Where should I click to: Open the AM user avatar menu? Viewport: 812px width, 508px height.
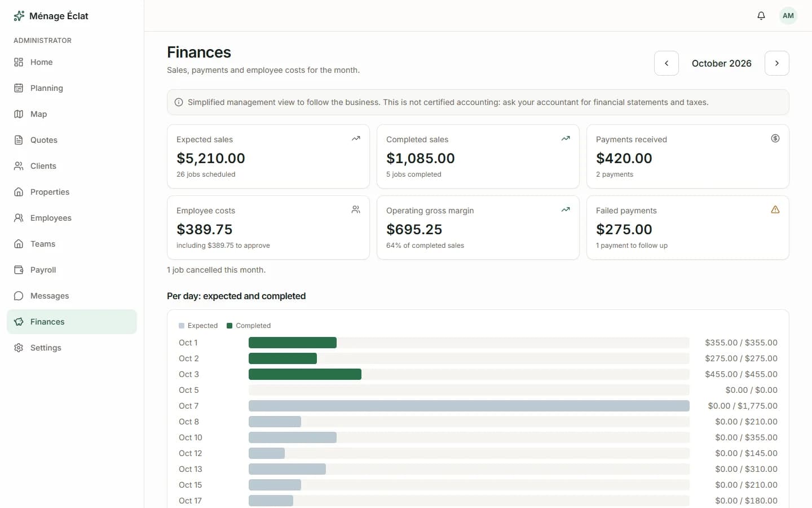(788, 16)
